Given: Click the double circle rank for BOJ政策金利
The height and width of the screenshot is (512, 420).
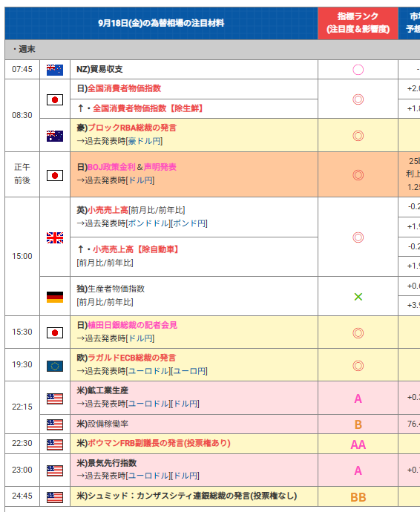Looking at the screenshot, I should coord(358,175).
